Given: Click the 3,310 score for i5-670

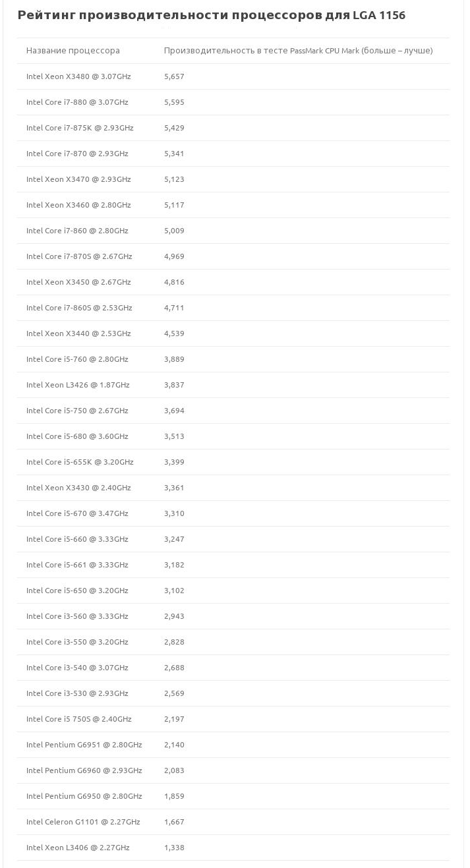Looking at the screenshot, I should (174, 513).
